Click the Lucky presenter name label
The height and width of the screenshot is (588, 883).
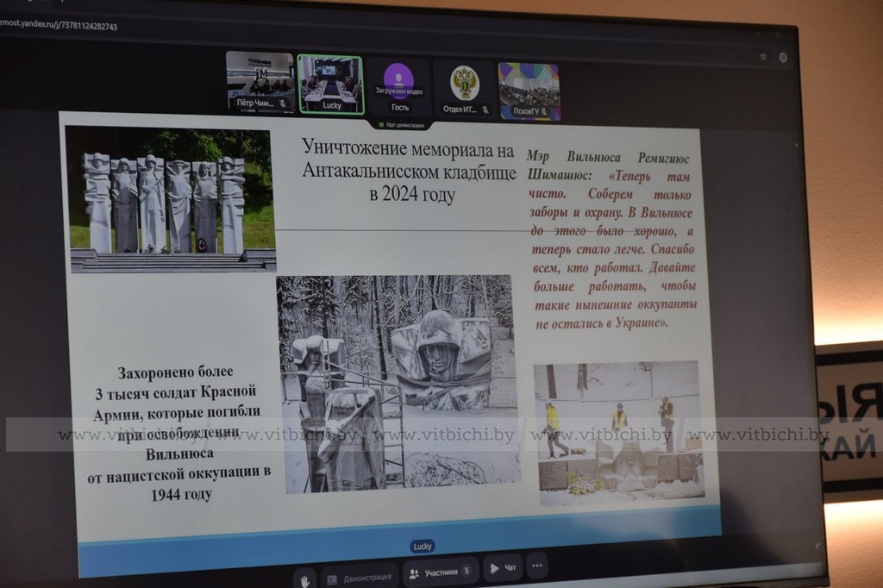pos(422,546)
